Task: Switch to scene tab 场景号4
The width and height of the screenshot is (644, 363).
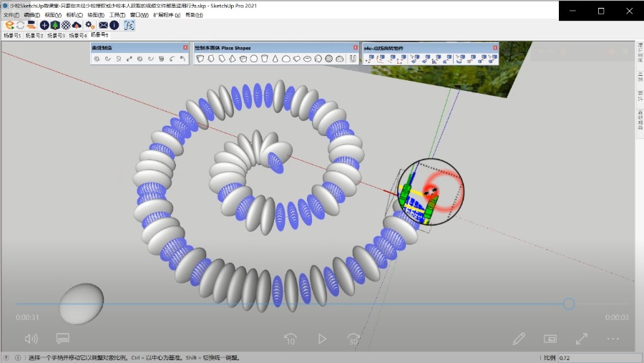Action: (x=77, y=35)
